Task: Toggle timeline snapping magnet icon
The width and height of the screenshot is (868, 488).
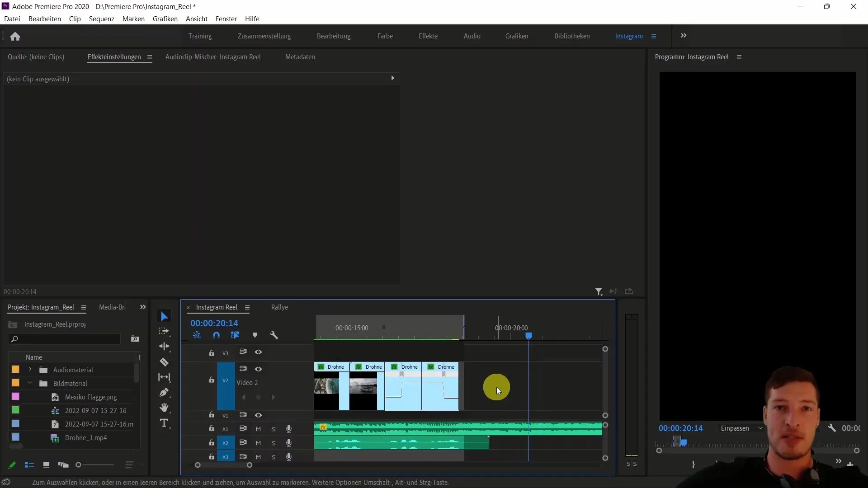Action: [x=216, y=335]
